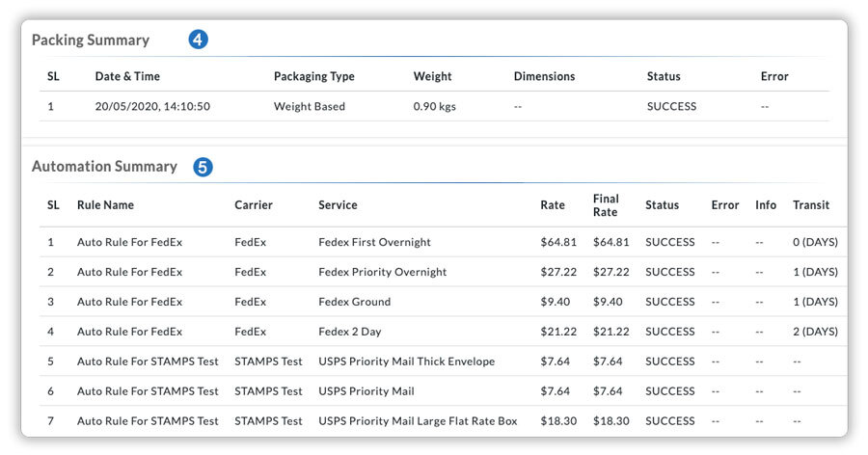Click the 0 (DAYS) transit value
The height and width of the screenshot is (455, 868).
(815, 242)
